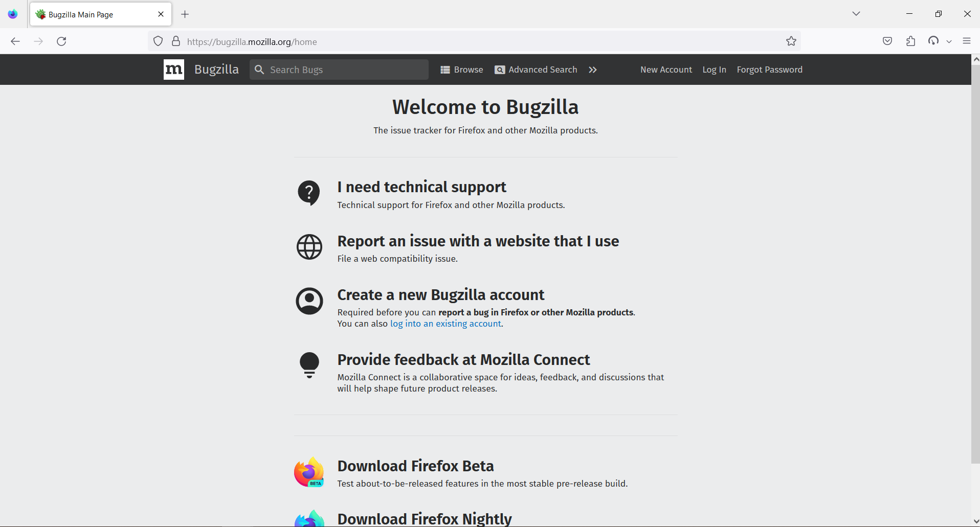Select the Create account person icon
Image resolution: width=980 pixels, height=527 pixels.
(309, 301)
